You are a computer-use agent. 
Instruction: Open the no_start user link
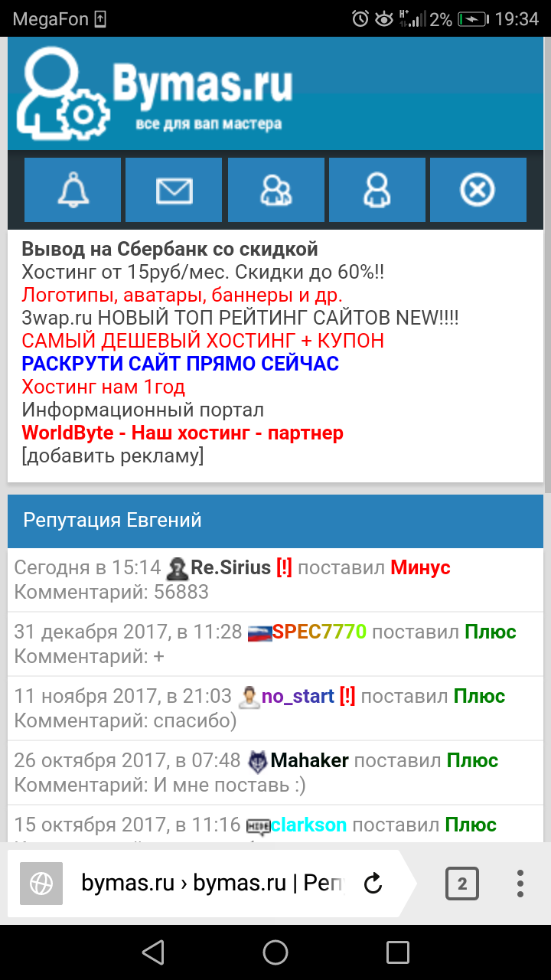[x=298, y=696]
